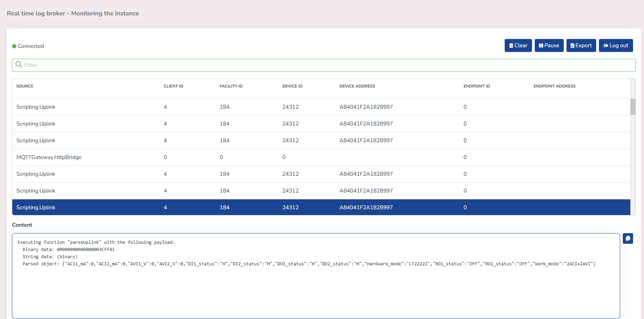644x319 pixels.
Task: Click the green Connected status indicator
Action: click(x=14, y=46)
